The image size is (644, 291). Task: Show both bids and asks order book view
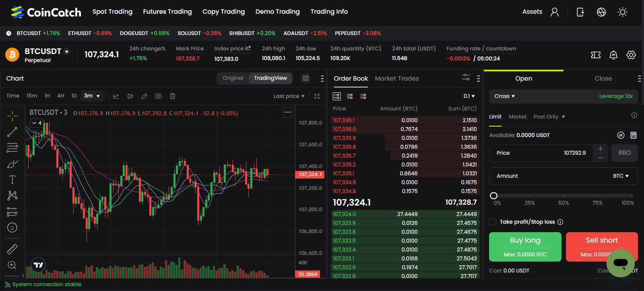pos(337,96)
